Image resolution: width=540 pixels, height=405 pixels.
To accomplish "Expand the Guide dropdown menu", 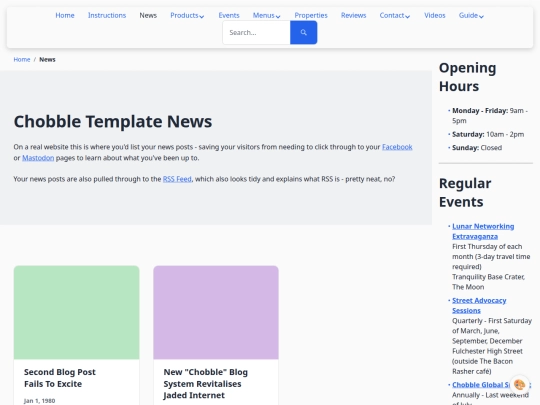I will click(471, 15).
